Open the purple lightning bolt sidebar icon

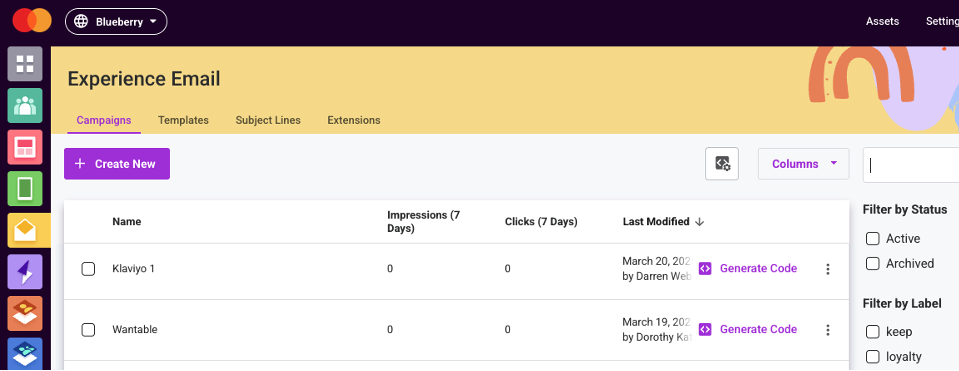pyautogui.click(x=25, y=271)
